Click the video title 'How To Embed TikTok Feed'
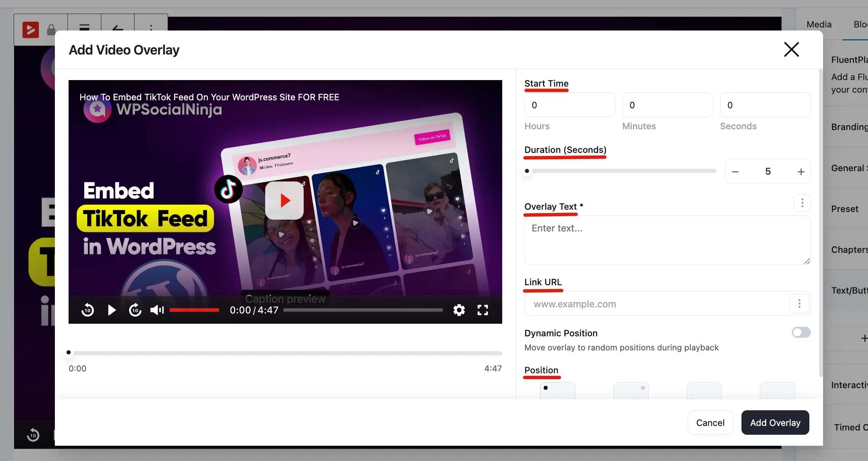Viewport: 868px width, 461px height. [x=209, y=97]
